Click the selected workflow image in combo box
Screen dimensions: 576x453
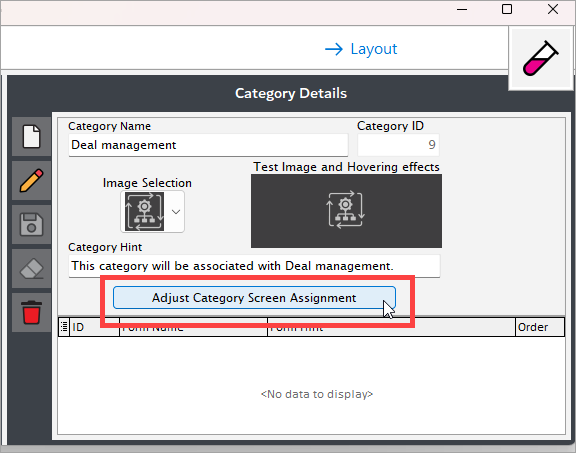(x=144, y=212)
